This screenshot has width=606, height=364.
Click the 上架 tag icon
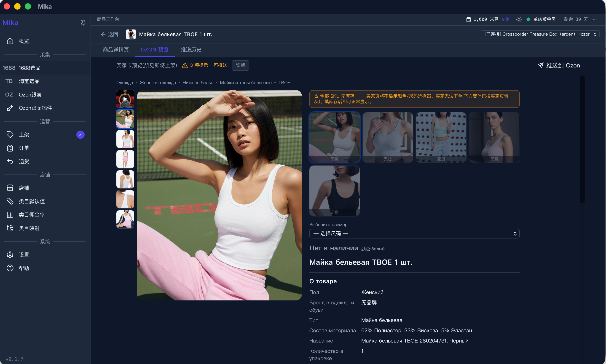point(10,134)
